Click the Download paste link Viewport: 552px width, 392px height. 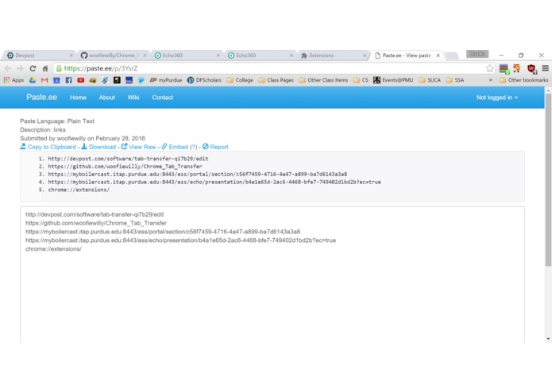(98, 147)
